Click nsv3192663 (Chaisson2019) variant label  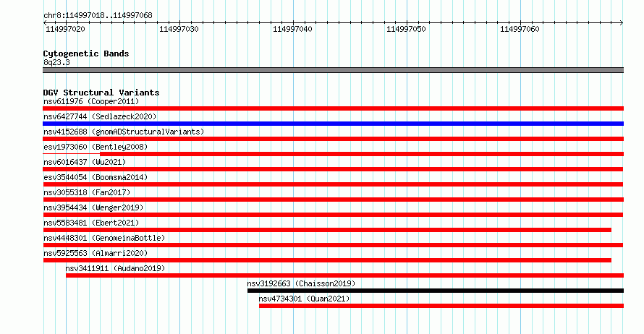coord(301,283)
